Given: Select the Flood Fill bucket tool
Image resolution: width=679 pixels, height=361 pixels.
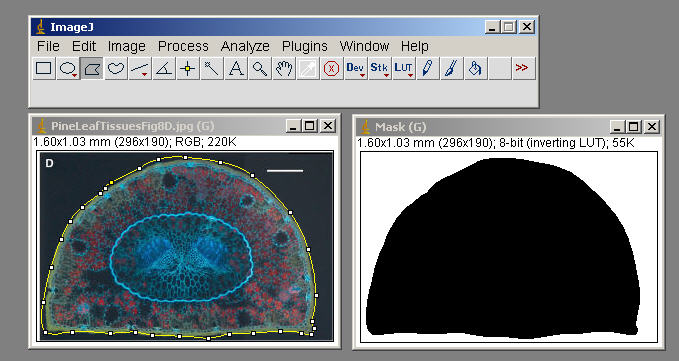Looking at the screenshot, I should (475, 68).
